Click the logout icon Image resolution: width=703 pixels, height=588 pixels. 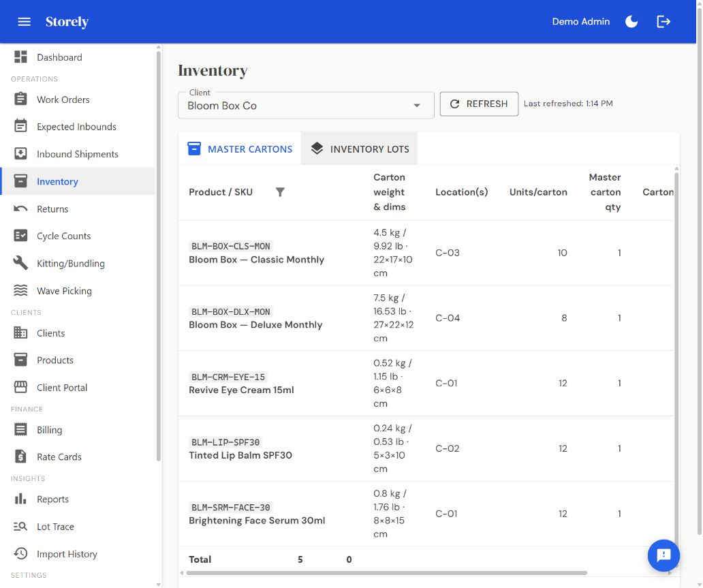663,22
